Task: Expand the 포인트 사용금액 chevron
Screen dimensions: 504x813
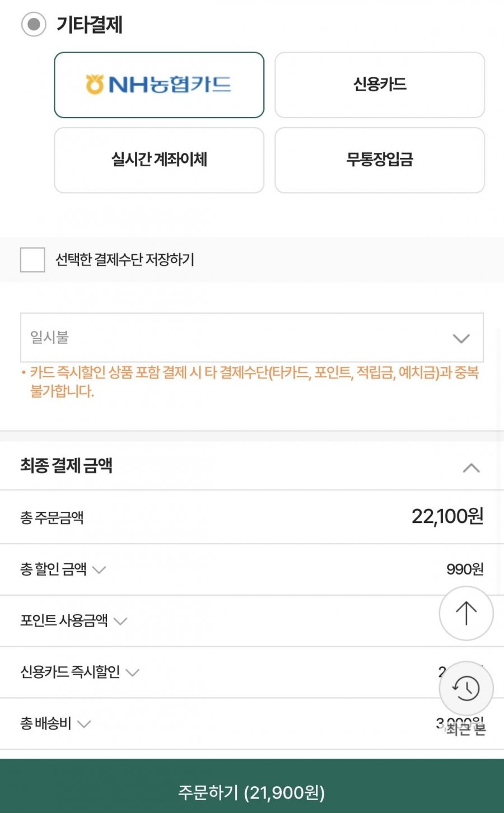Action: (x=120, y=621)
